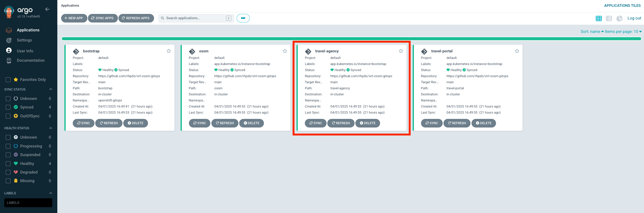This screenshot has height=213, width=644.
Task: Star the travel-portal application
Action: click(x=517, y=51)
